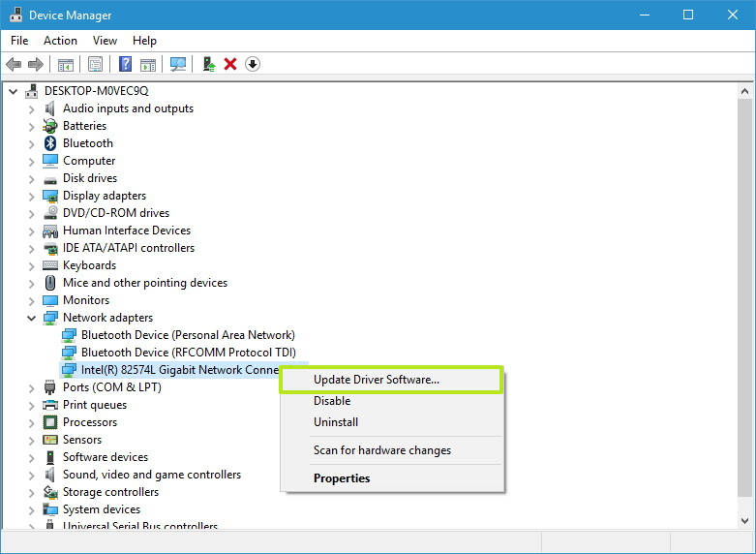Click the Scan for hardware changes monitor icon

[x=177, y=64]
